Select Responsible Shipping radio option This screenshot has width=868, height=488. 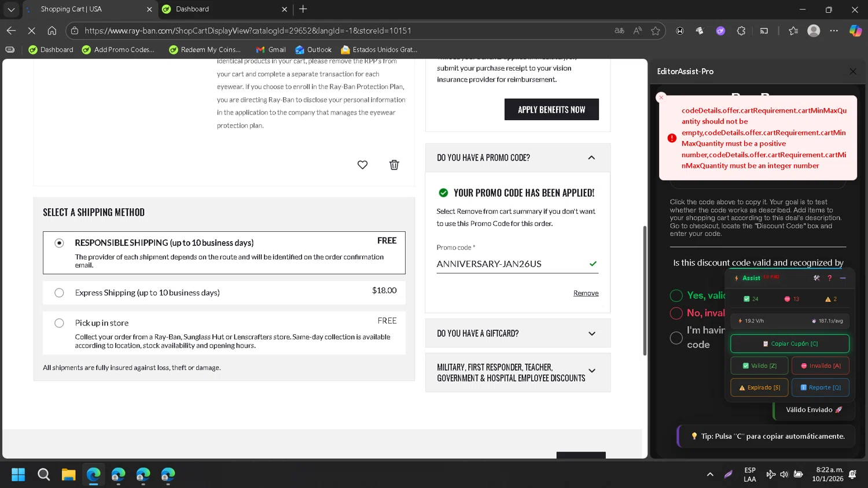pos(59,243)
